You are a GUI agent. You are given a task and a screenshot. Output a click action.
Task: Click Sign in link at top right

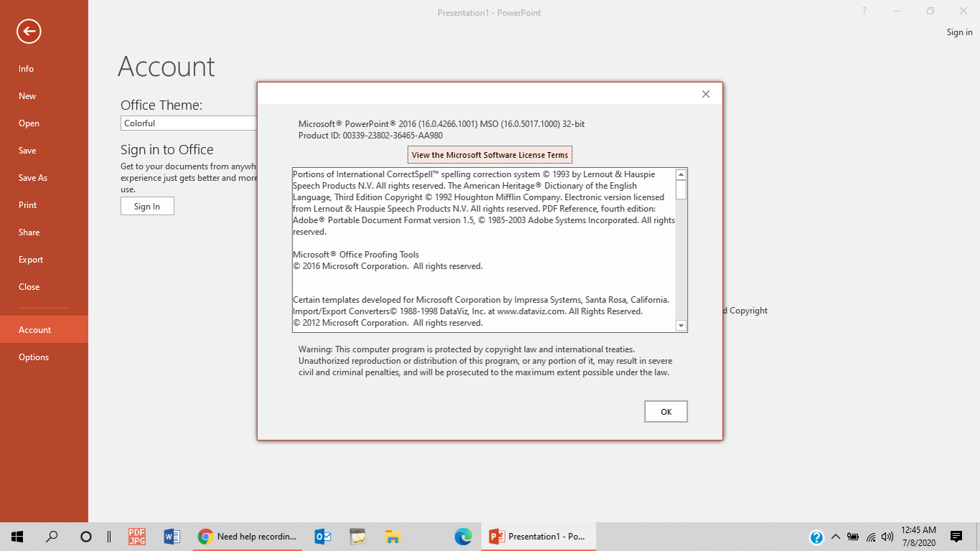point(959,32)
